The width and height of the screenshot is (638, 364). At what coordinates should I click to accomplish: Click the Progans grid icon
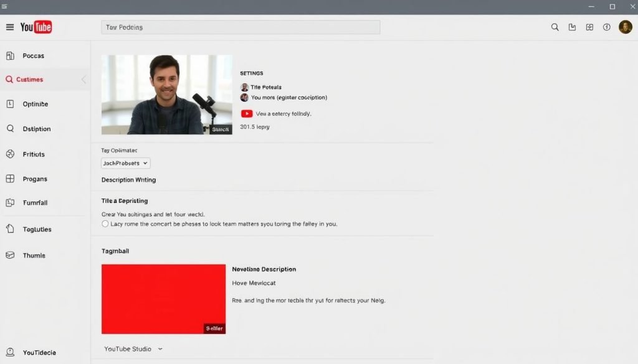[x=10, y=179]
